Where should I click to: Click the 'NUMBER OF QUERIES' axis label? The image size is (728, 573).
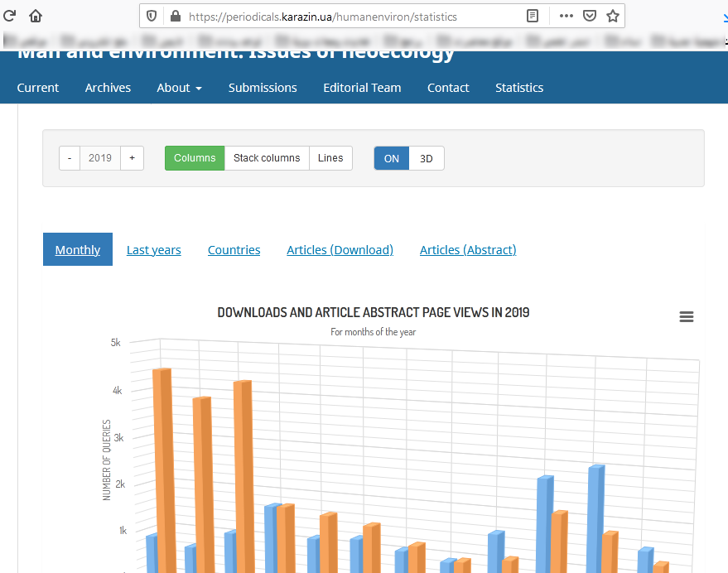(x=107, y=460)
